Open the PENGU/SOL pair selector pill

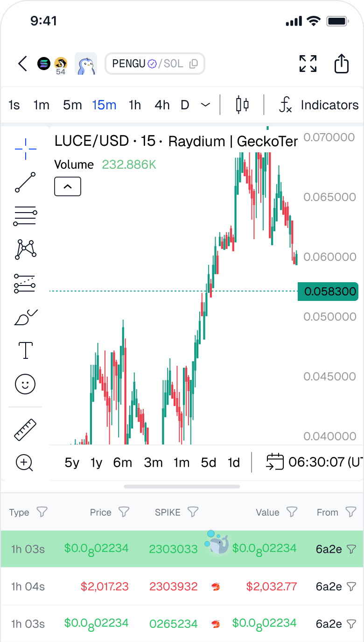pos(155,64)
